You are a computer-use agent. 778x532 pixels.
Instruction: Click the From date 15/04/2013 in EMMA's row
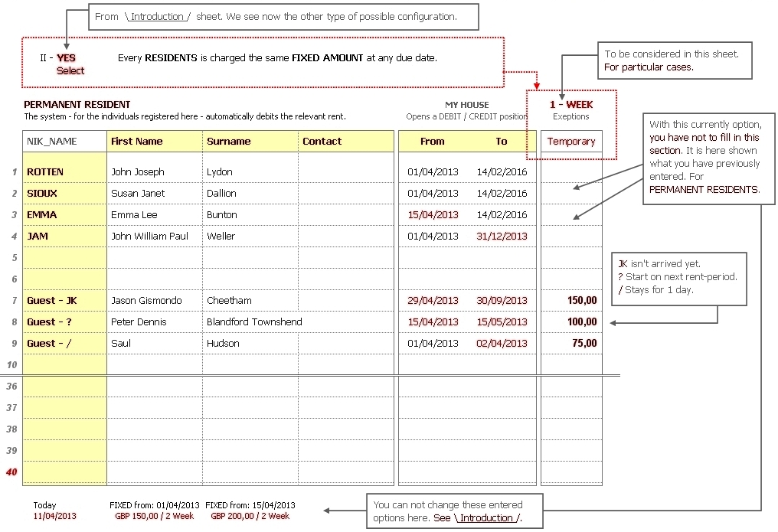pos(433,214)
